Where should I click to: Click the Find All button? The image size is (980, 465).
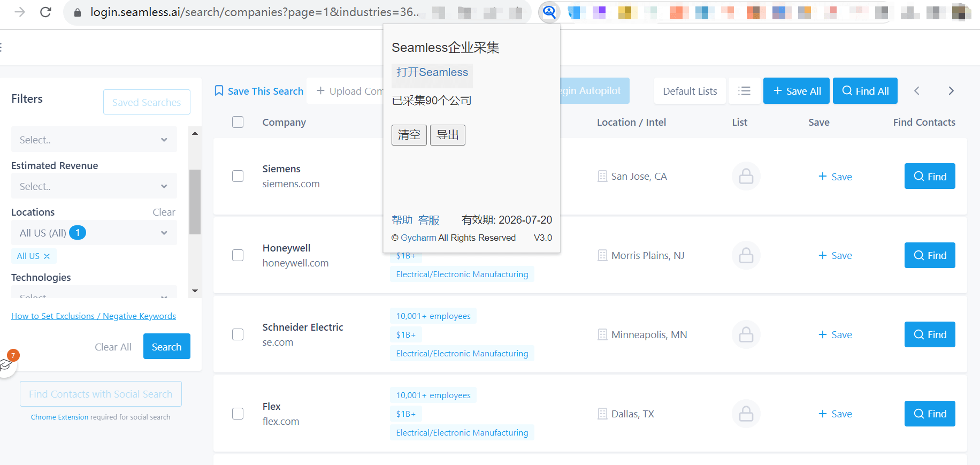865,91
